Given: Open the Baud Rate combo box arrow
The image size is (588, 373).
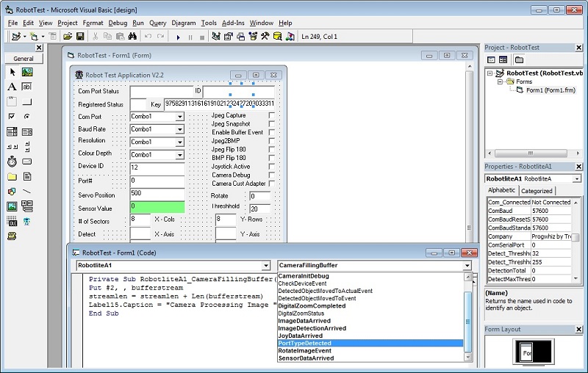Looking at the screenshot, I should 180,129.
